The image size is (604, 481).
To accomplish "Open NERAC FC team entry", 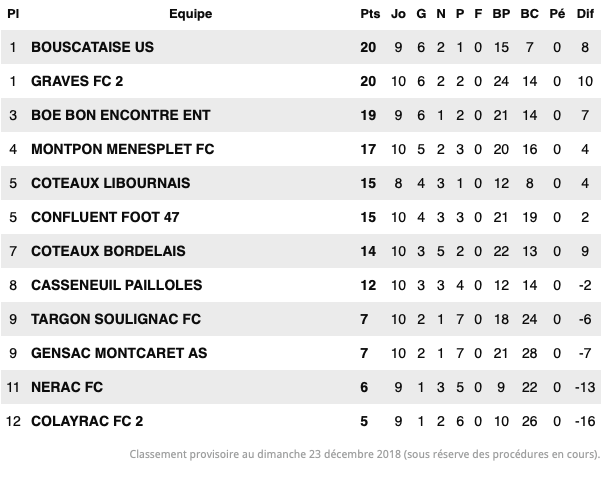I will click(67, 387).
